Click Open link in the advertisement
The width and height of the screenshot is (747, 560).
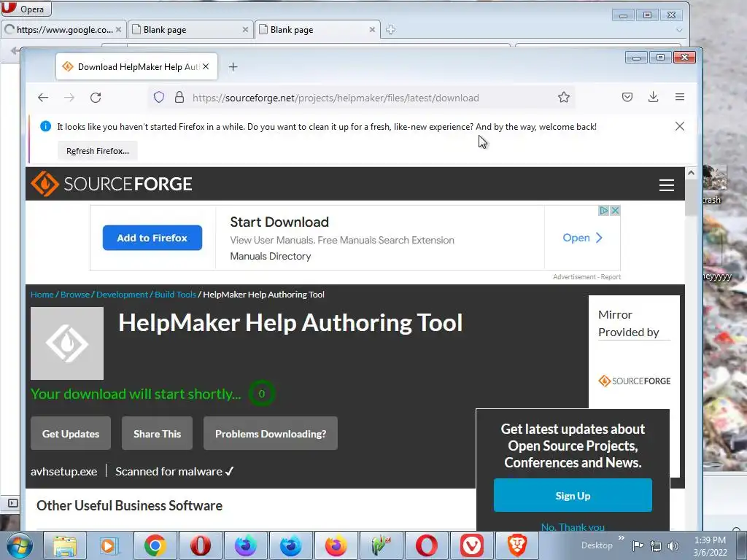(x=582, y=238)
